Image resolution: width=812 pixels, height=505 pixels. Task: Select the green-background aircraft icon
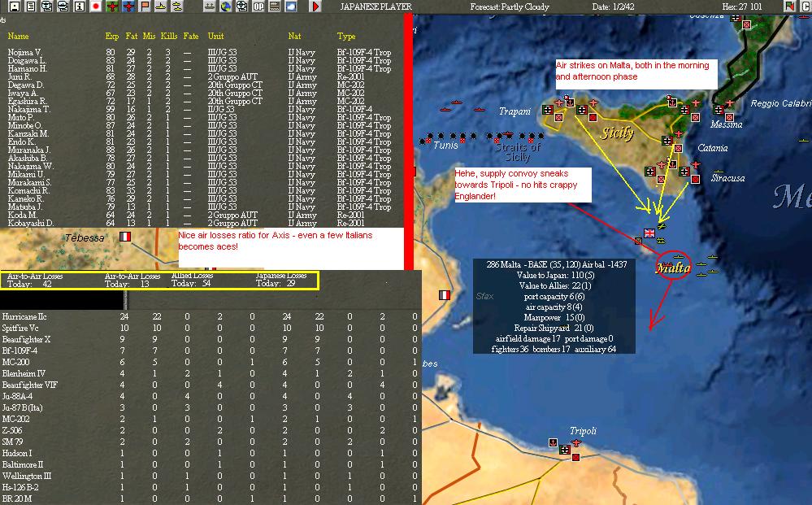[x=112, y=7]
